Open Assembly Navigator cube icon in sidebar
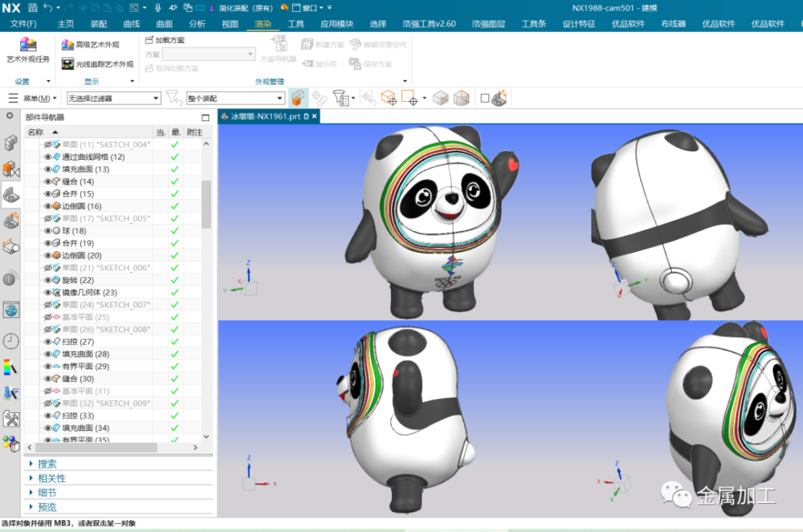 coord(10,143)
